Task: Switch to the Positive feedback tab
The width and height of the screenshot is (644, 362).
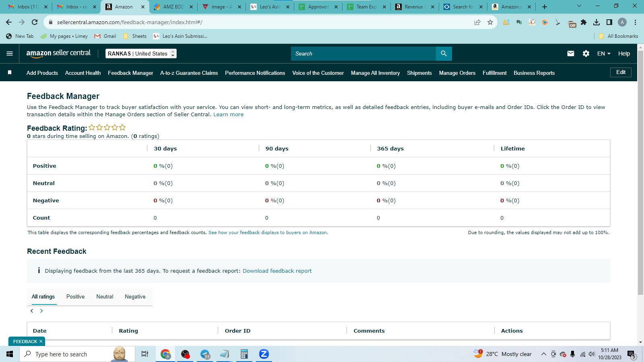Action: pos(75,297)
